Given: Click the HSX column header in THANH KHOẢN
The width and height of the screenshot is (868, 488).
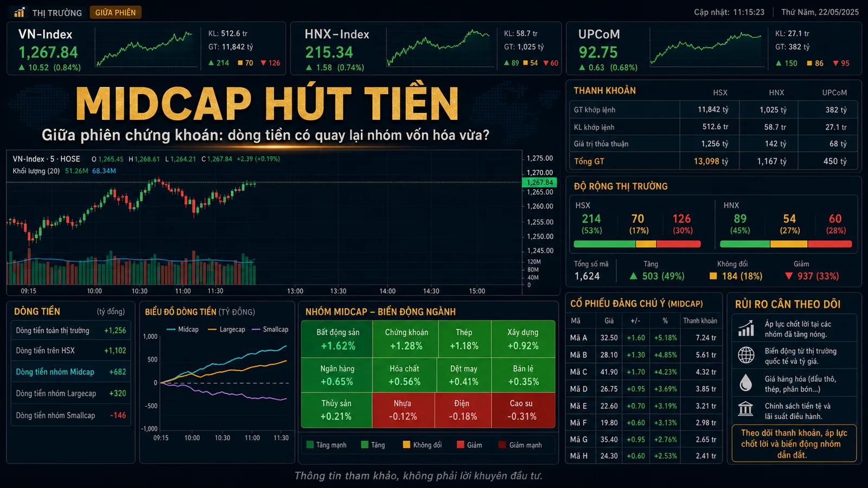Looking at the screenshot, I should click(x=720, y=93).
